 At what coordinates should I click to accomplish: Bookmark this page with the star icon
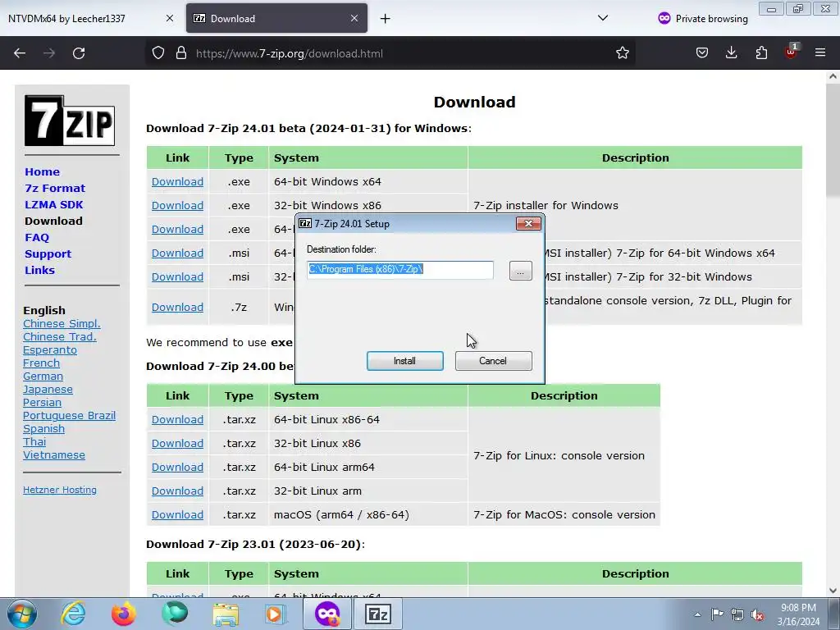click(622, 53)
